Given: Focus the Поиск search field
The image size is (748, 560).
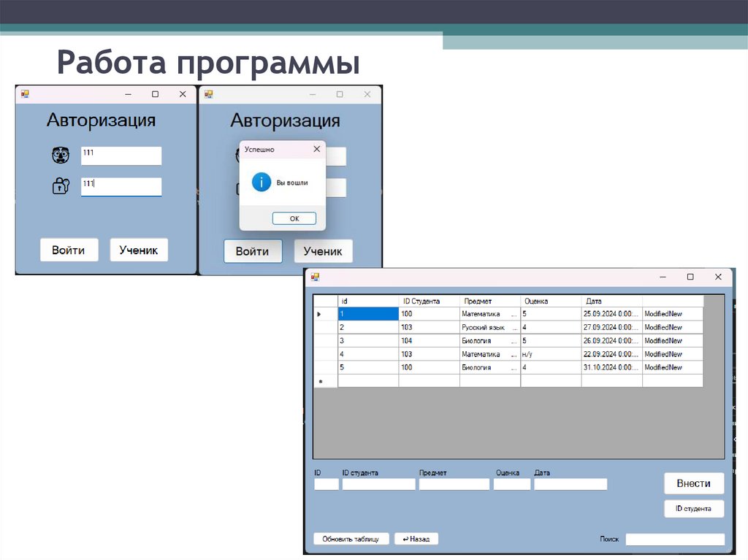Looking at the screenshot, I should pyautogui.click(x=675, y=540).
